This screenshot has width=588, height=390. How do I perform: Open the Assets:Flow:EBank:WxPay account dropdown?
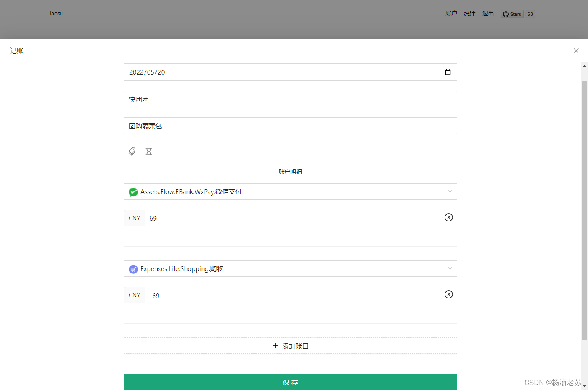point(290,191)
